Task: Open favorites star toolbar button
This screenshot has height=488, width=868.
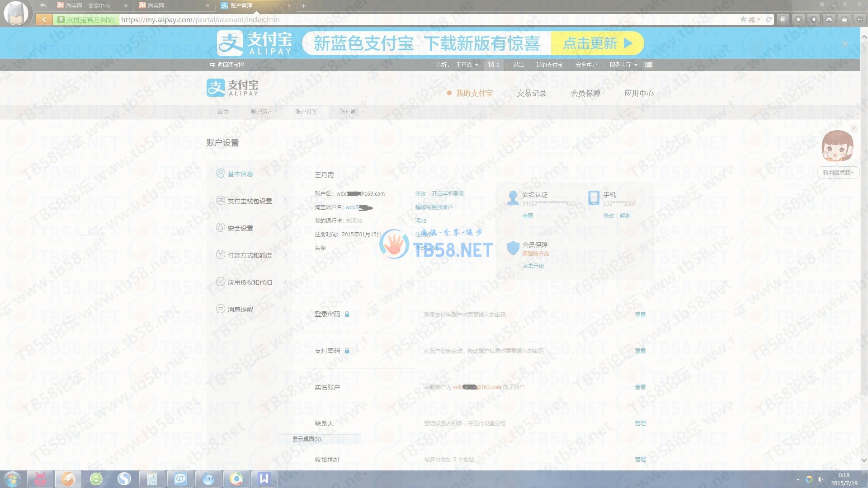Action: (x=798, y=19)
